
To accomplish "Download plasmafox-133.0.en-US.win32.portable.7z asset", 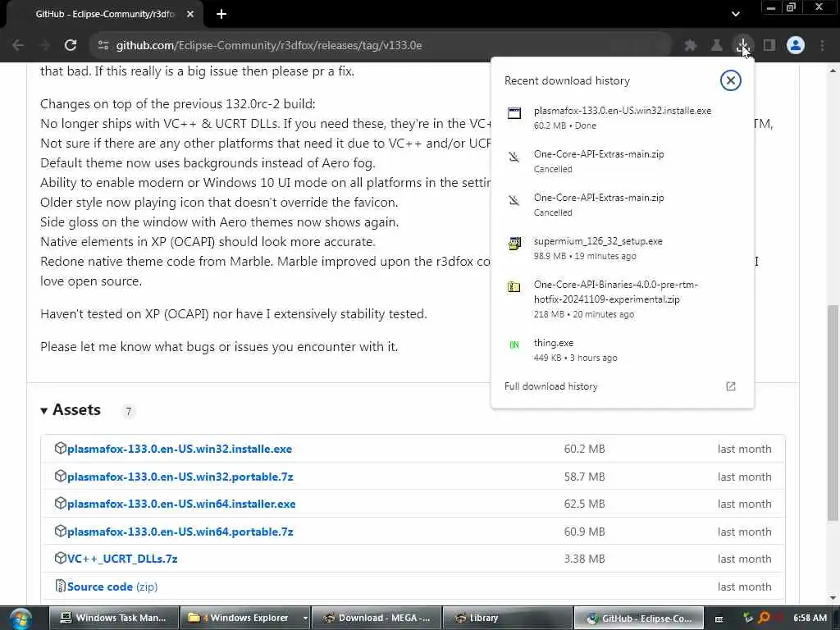I will (180, 477).
